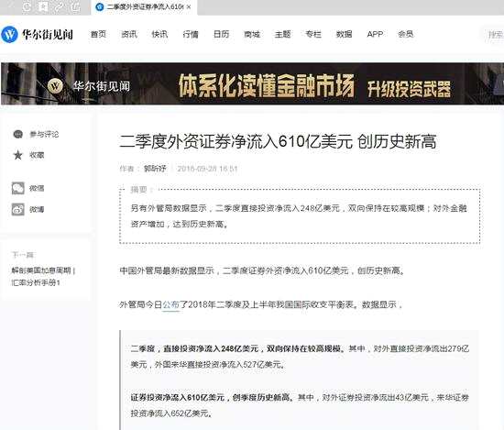Image resolution: width=504 pixels, height=430 pixels.
Task: Select 数据 in the top navigation
Action: pos(345,34)
